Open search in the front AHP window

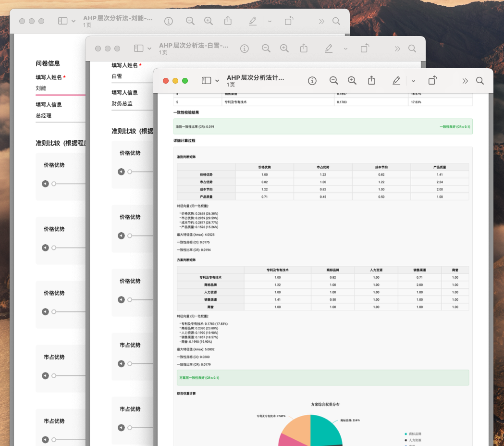pyautogui.click(x=480, y=81)
